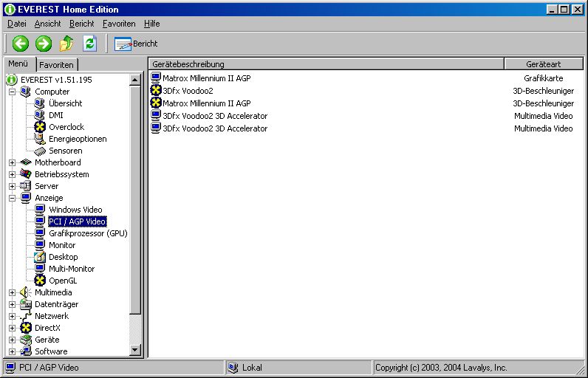Click the Copyright Lavalys status bar text

click(x=441, y=368)
